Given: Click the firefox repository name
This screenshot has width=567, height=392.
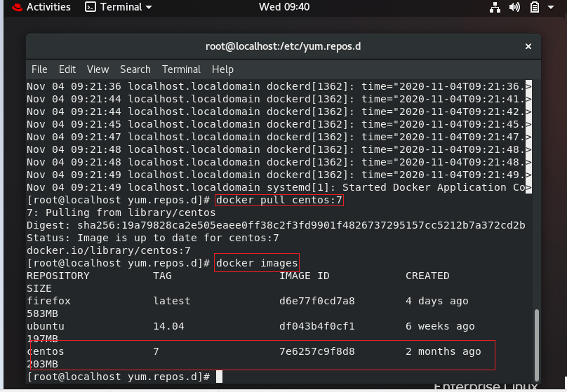Looking at the screenshot, I should tap(49, 301).
